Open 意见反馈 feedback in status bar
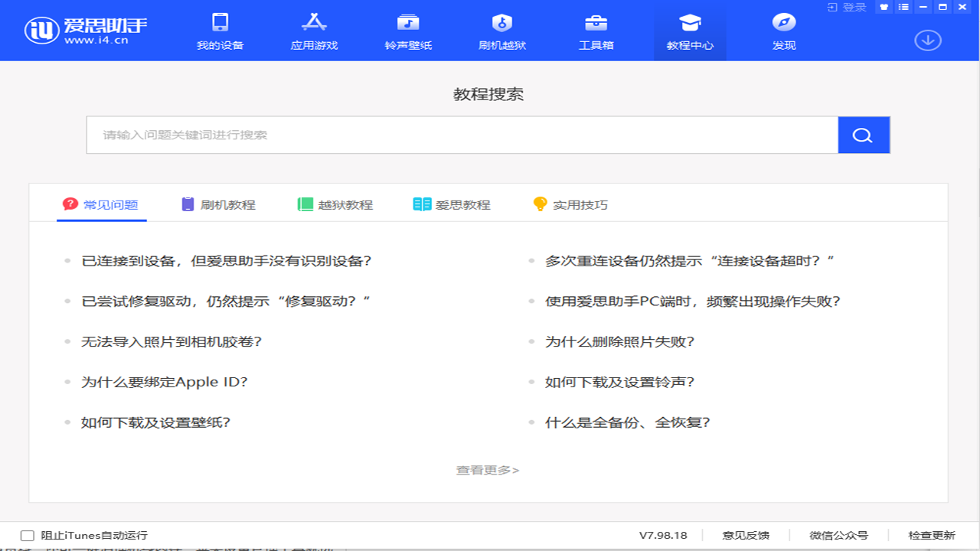This screenshot has width=980, height=551. [746, 536]
